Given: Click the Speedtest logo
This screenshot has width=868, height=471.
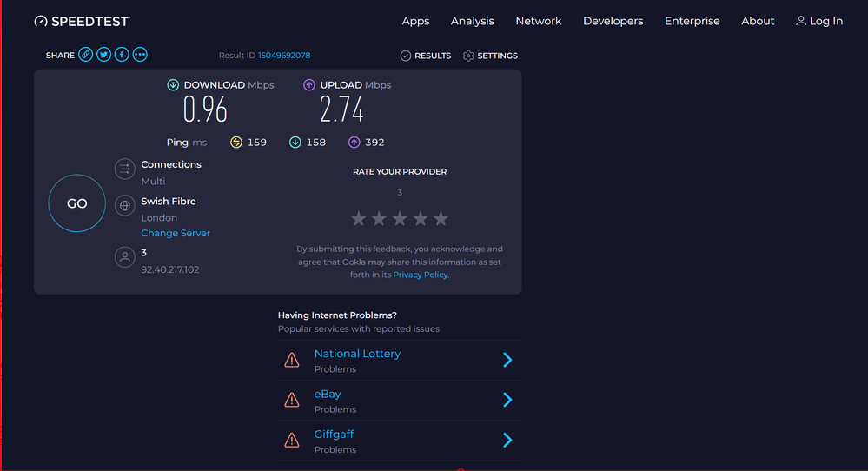Looking at the screenshot, I should pos(82,21).
